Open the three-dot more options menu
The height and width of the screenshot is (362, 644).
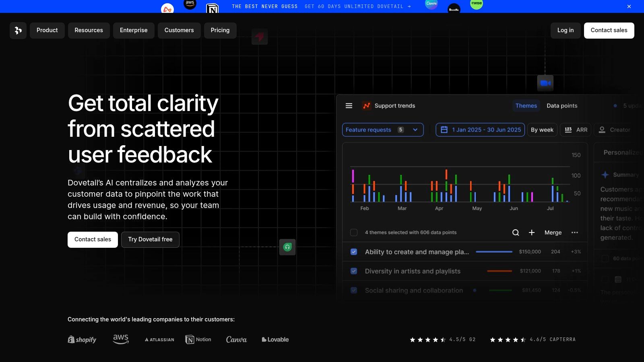(575, 232)
